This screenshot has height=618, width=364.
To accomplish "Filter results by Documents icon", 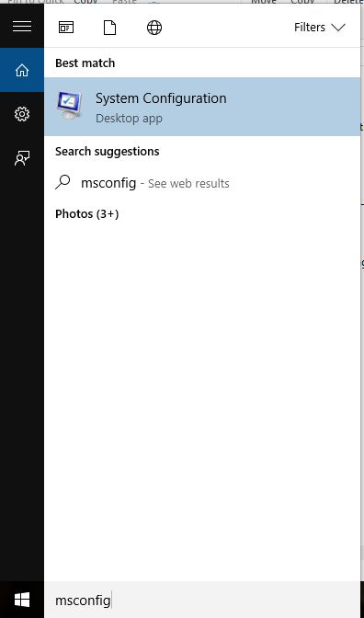I will (110, 28).
